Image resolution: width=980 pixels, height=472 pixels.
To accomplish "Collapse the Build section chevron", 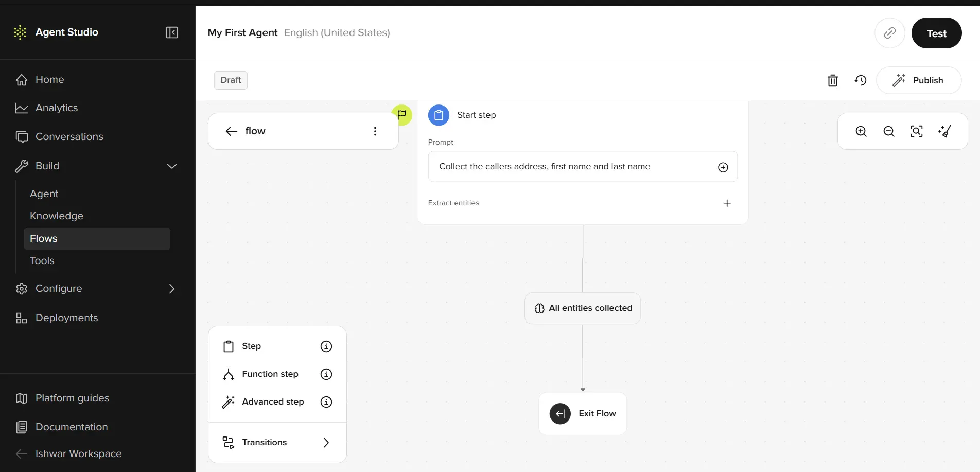I will click(x=172, y=166).
